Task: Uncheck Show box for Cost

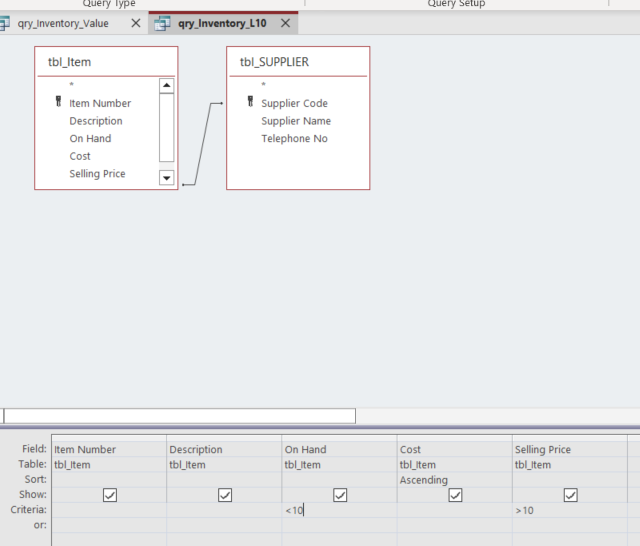Action: click(x=455, y=495)
